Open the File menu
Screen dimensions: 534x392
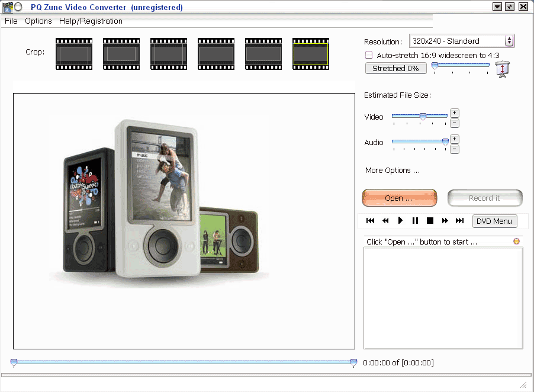[x=11, y=21]
